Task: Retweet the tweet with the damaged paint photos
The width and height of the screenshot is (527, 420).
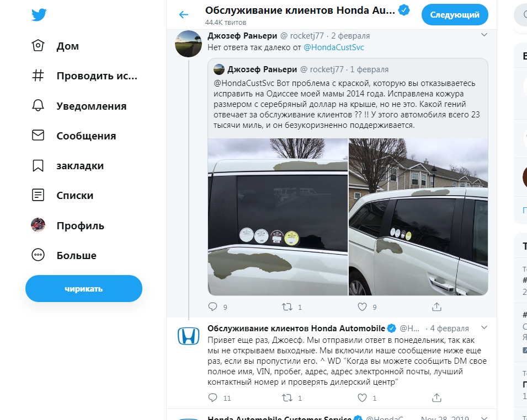Action: tap(287, 306)
